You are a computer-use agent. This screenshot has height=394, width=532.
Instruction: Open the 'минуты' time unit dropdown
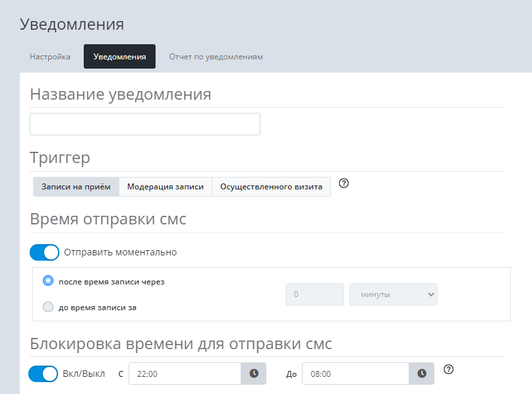tap(393, 294)
